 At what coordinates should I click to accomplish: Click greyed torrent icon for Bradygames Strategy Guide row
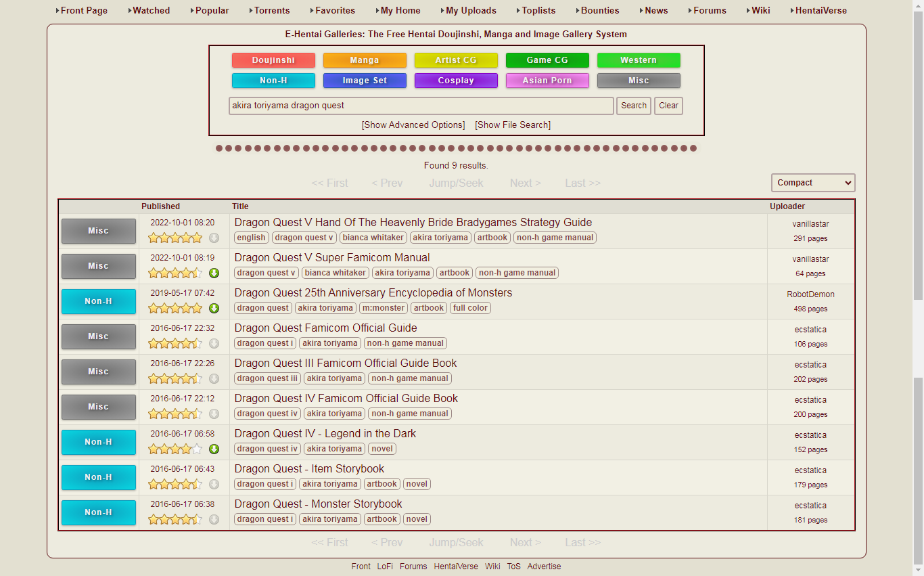(x=214, y=238)
